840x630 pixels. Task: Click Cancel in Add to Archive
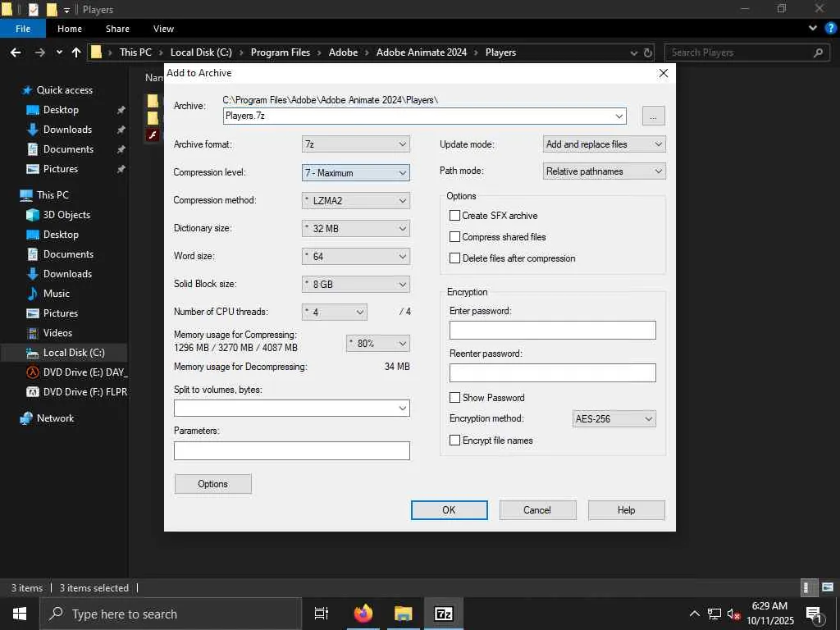537,510
